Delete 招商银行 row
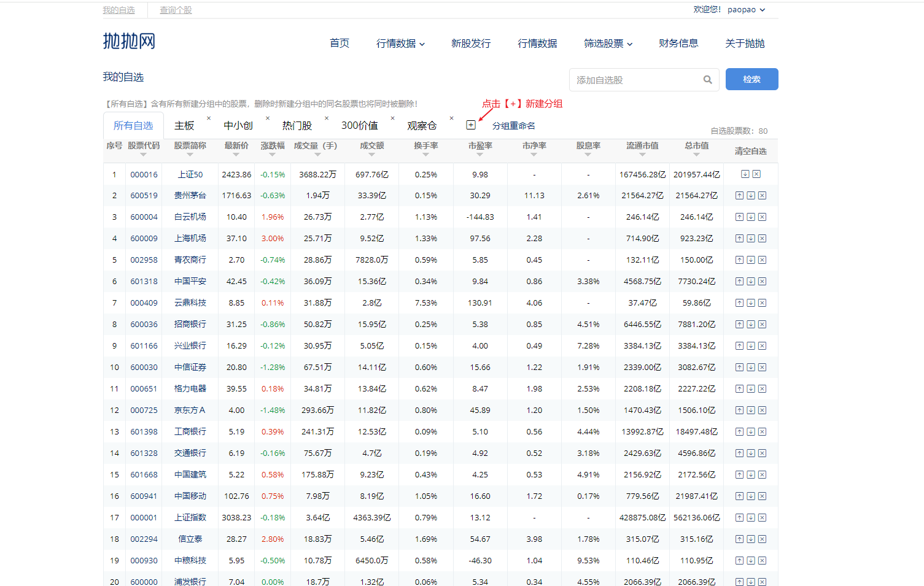 (762, 325)
